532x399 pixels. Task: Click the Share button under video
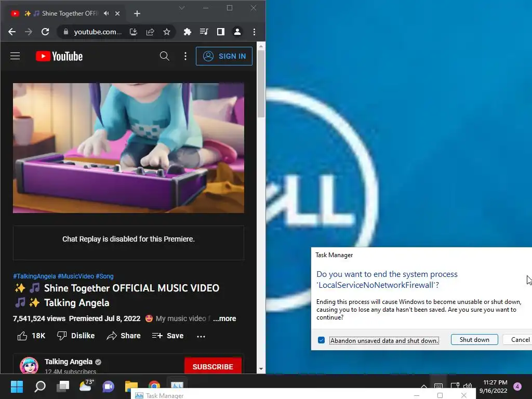124,336
